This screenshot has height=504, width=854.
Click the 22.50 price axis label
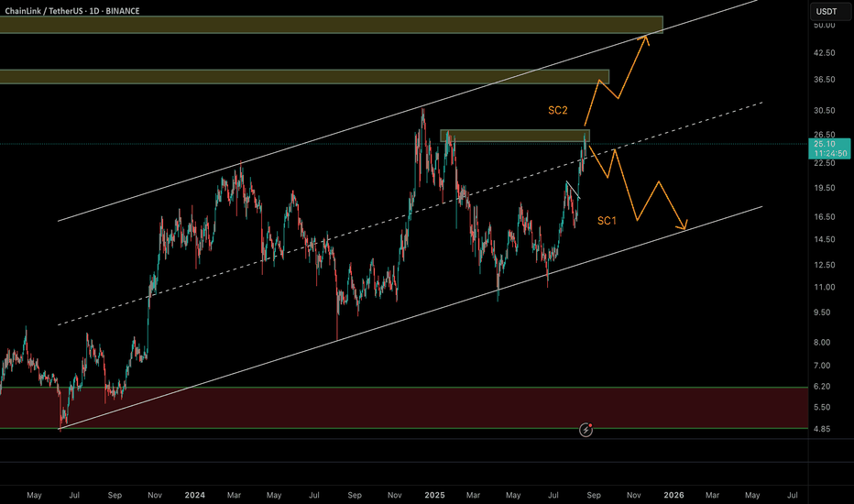[x=824, y=163]
